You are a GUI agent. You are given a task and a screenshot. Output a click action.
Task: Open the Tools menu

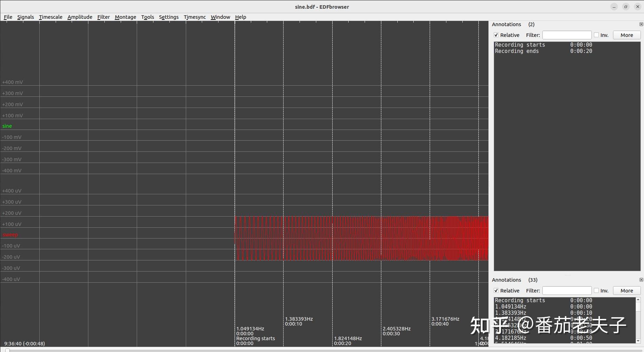[147, 17]
